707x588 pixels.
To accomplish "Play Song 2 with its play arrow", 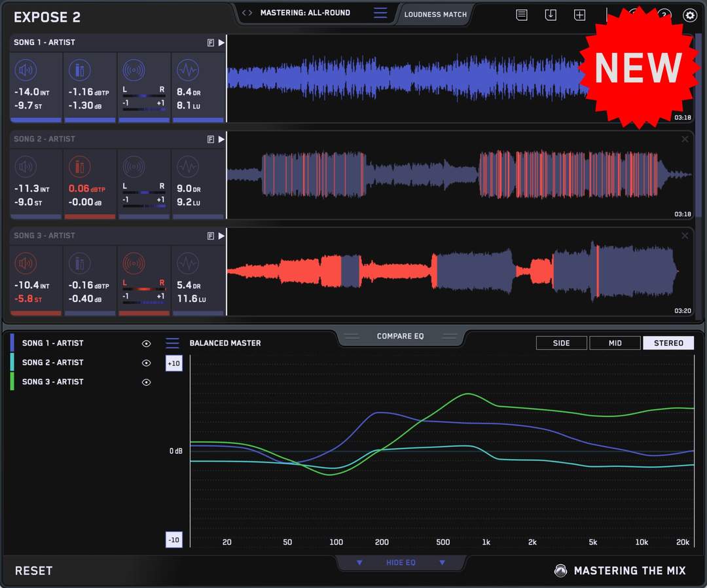I will [x=221, y=139].
